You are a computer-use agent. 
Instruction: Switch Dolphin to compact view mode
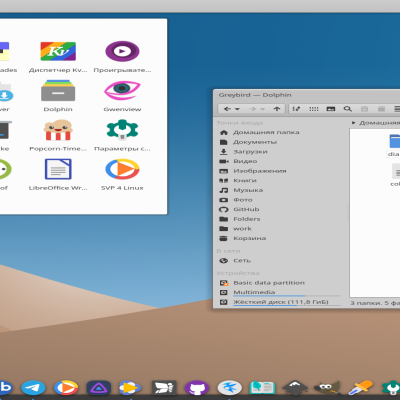coord(314,109)
